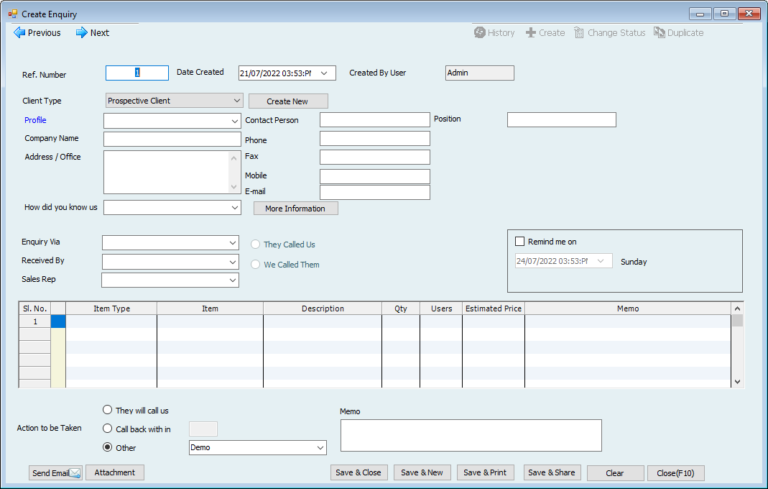Viewport: 768px width, 489px height.
Task: Click the Estimated Price column header
Action: click(493, 308)
